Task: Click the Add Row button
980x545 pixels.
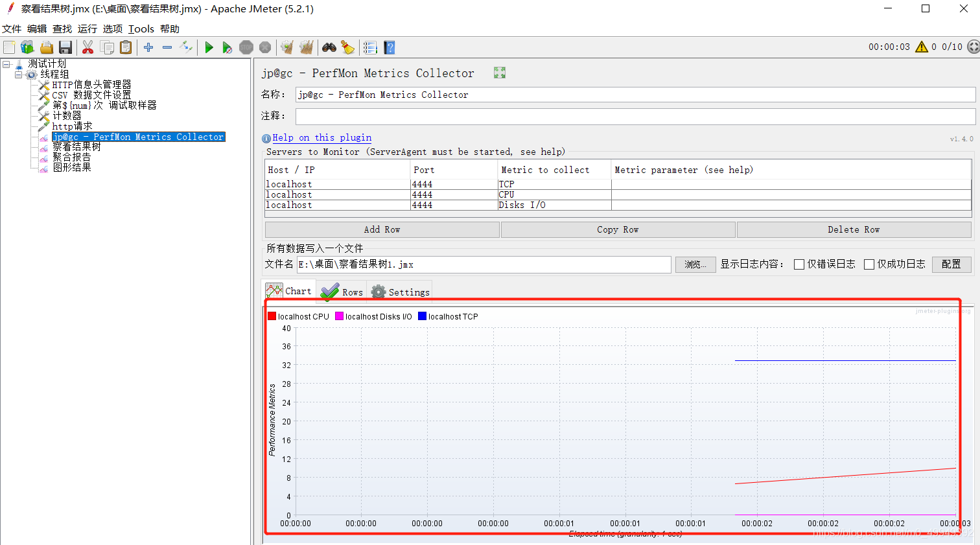Action: 382,229
